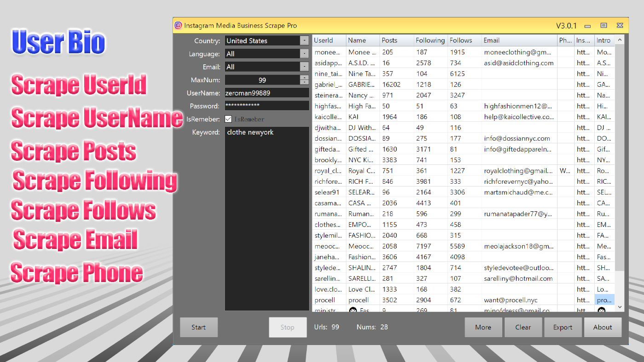
Task: Open the Country dropdown showing United States
Action: (x=267, y=41)
